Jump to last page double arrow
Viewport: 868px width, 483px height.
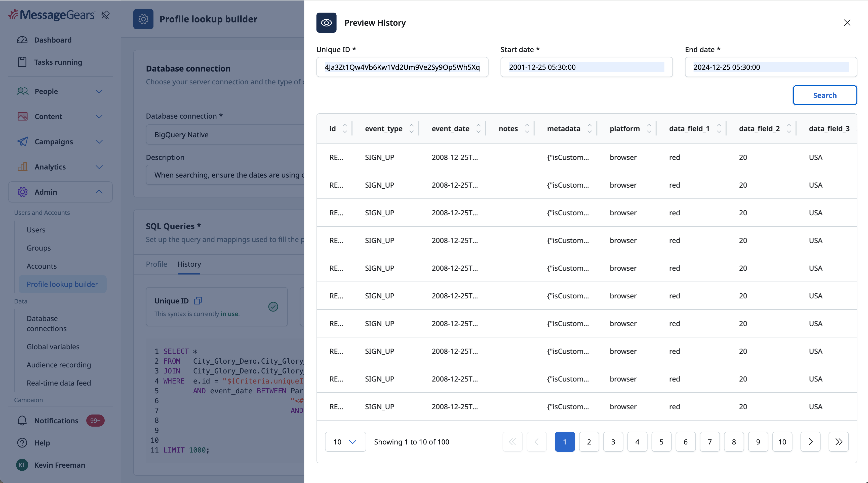(x=839, y=442)
